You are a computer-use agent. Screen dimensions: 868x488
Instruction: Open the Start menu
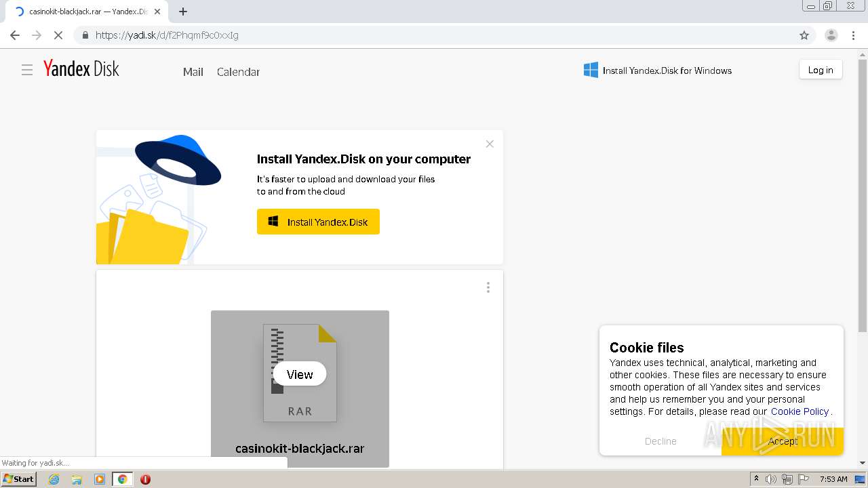[19, 479]
